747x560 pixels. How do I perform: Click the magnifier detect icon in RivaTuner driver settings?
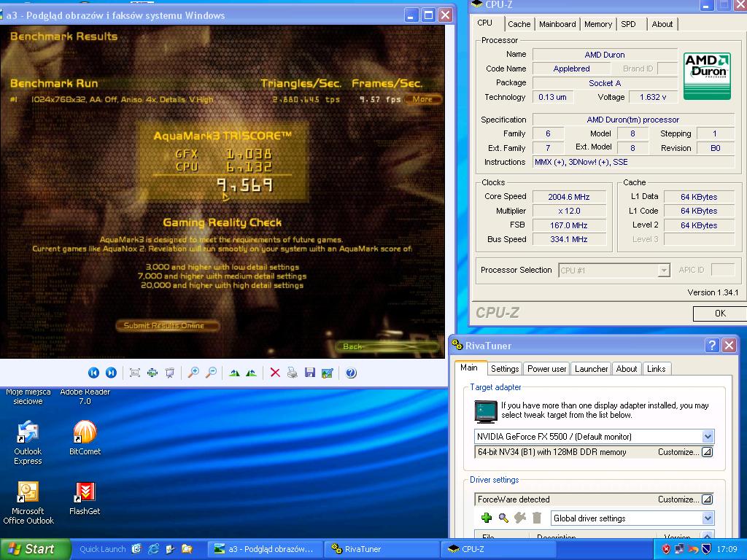pyautogui.click(x=503, y=518)
